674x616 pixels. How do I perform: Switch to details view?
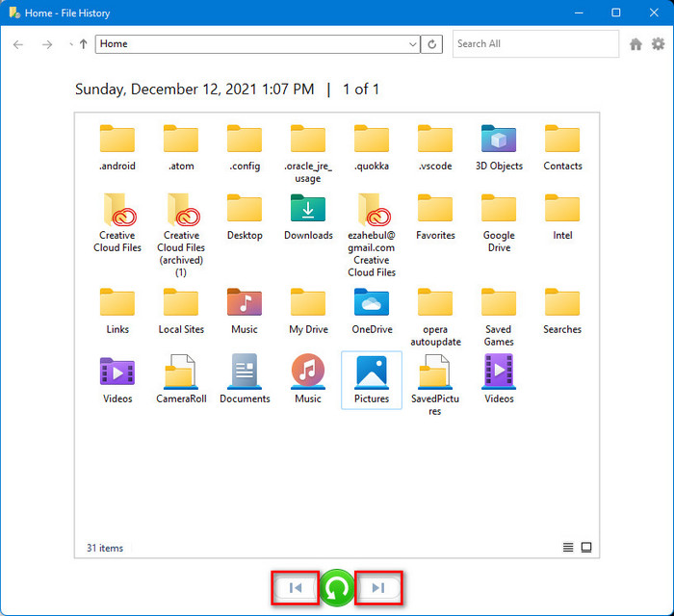click(568, 548)
